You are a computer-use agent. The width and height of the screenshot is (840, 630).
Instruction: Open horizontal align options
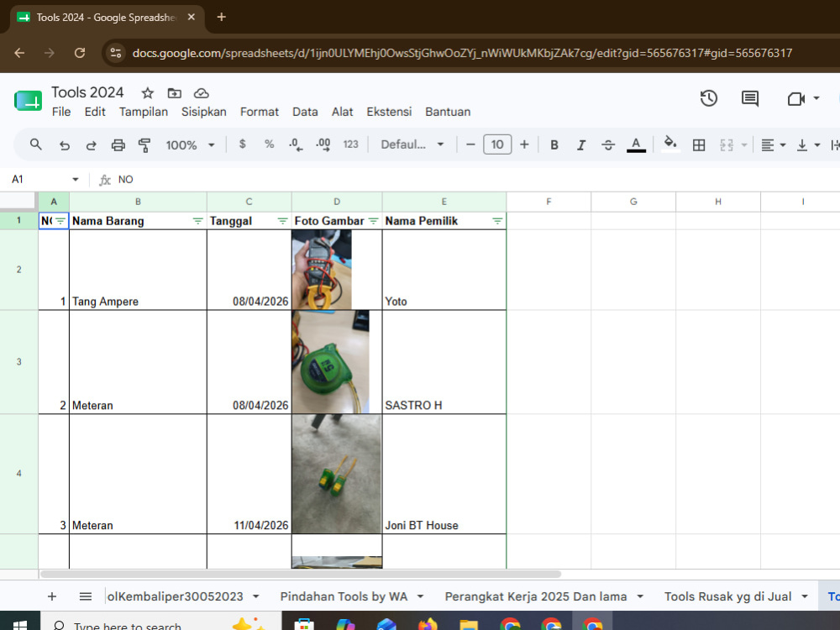773,145
